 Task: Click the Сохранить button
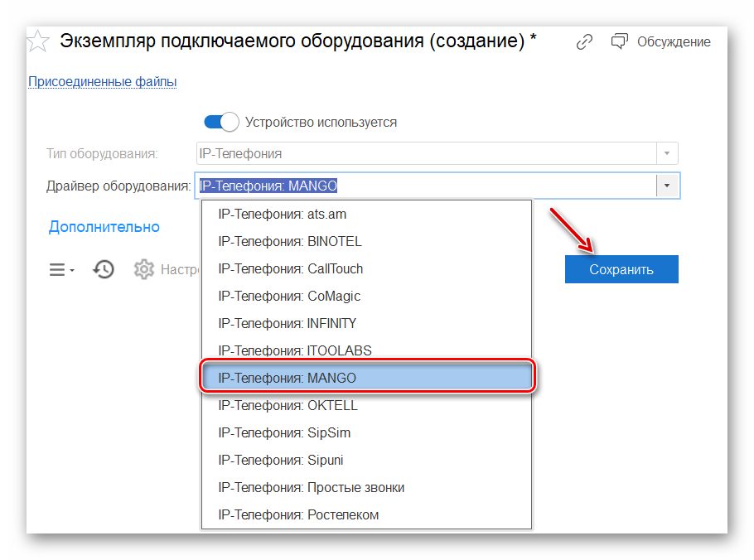pos(621,269)
